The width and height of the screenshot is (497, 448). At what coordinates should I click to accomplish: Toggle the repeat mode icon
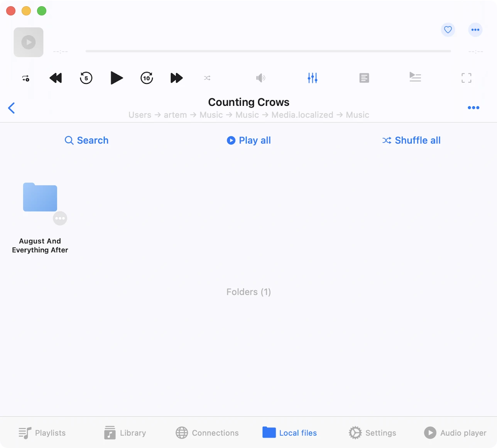(26, 78)
